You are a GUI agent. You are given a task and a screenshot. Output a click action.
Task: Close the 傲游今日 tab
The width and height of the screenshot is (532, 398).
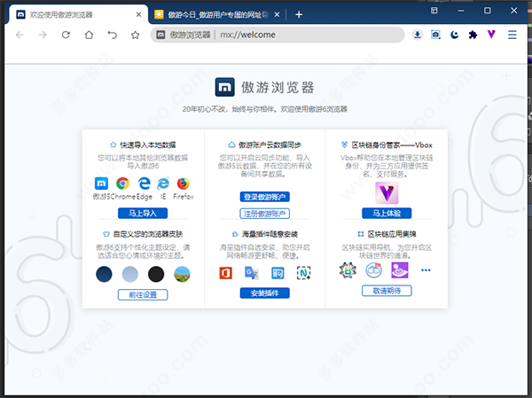(277, 14)
